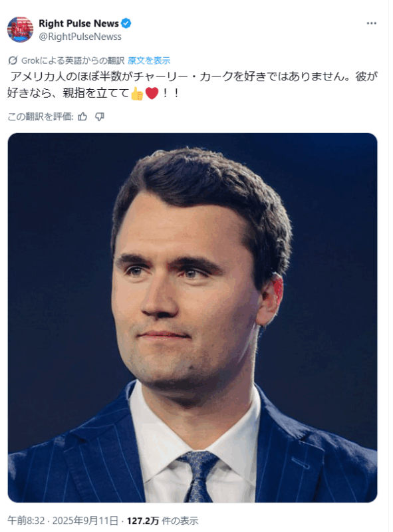The image size is (393, 532).
Task: Click the 2025年9月11日 post date
Action: (86, 521)
